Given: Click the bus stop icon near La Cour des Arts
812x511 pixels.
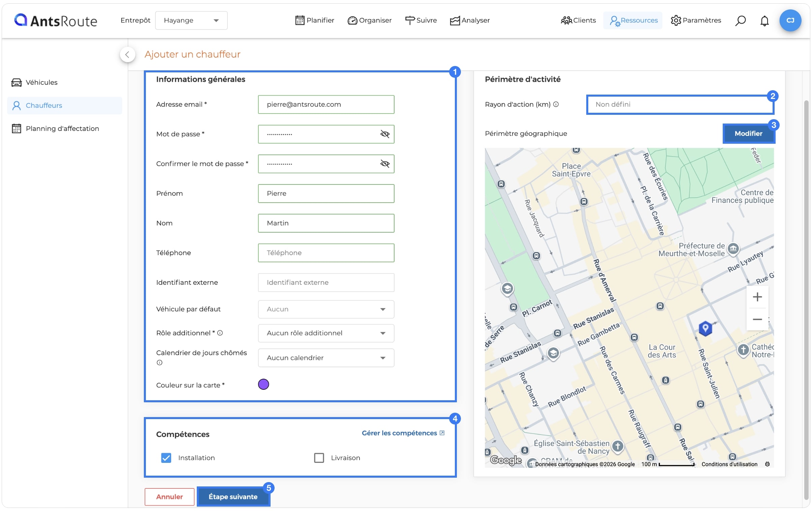Looking at the screenshot, I should click(x=634, y=337).
